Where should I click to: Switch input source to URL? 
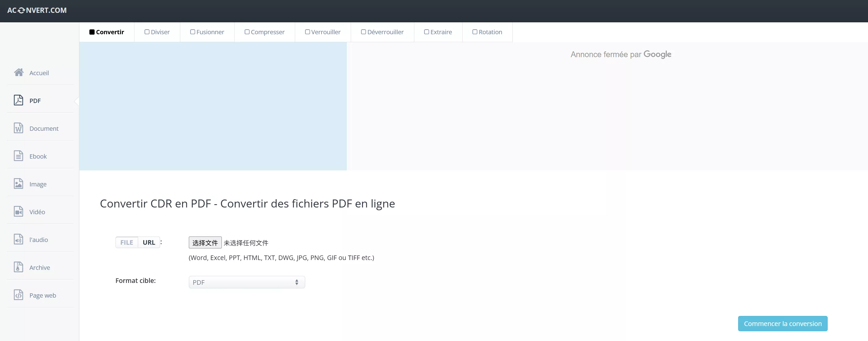(x=148, y=242)
